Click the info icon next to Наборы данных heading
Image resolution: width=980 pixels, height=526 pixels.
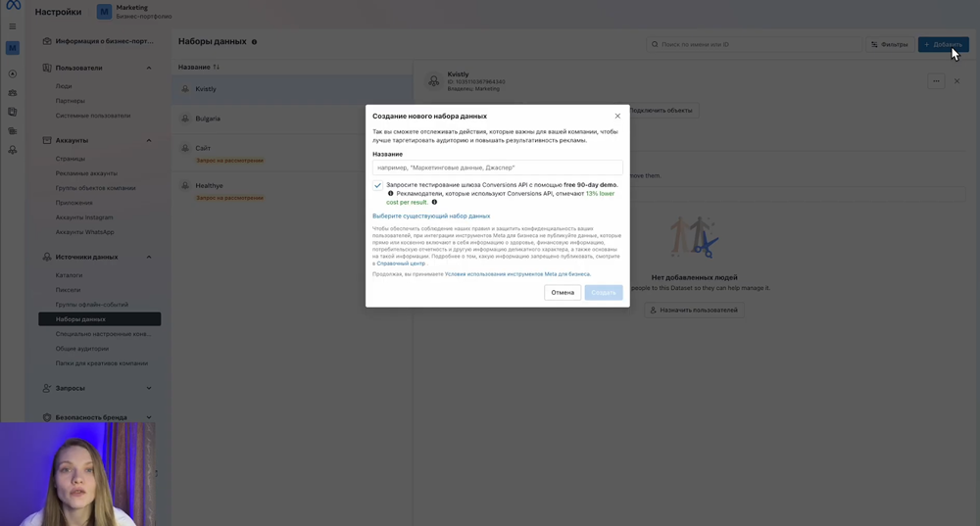point(255,42)
